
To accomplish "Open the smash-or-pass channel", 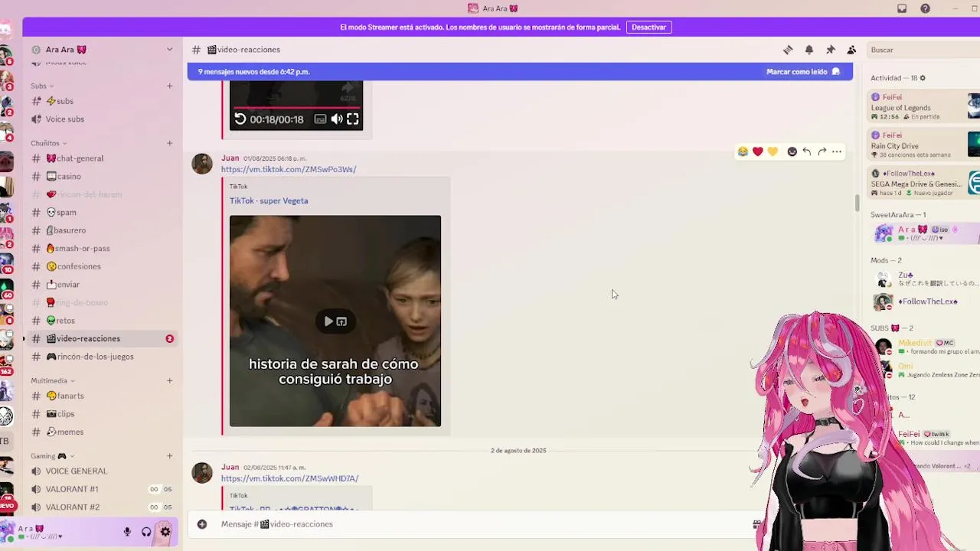I will [x=103, y=248].
